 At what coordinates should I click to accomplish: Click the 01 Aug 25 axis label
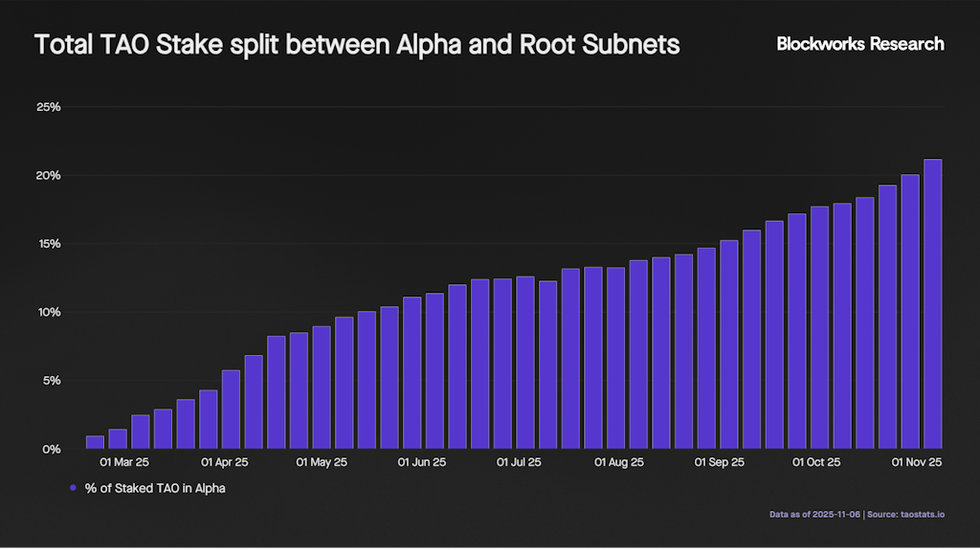tap(619, 462)
